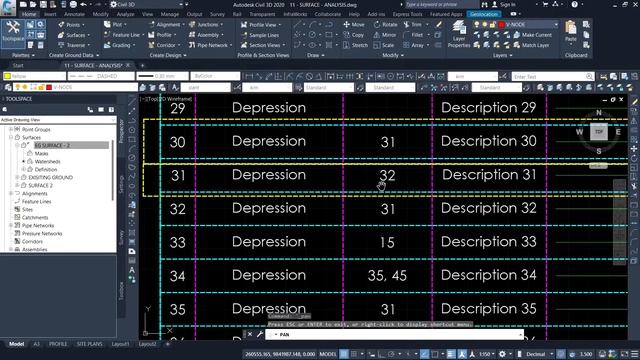
Task: Open the Profile View dropdown
Action: 261,25
